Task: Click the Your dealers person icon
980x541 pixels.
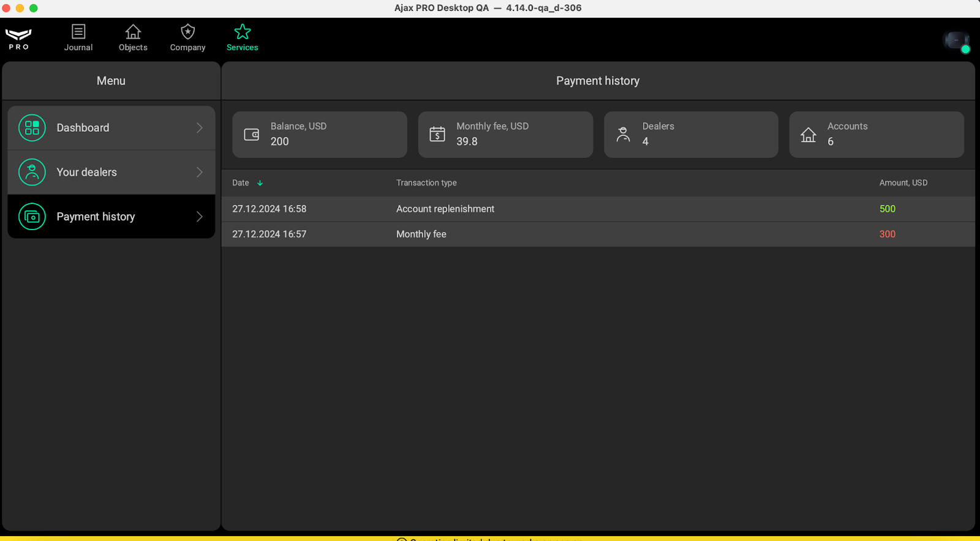Action: pos(32,173)
